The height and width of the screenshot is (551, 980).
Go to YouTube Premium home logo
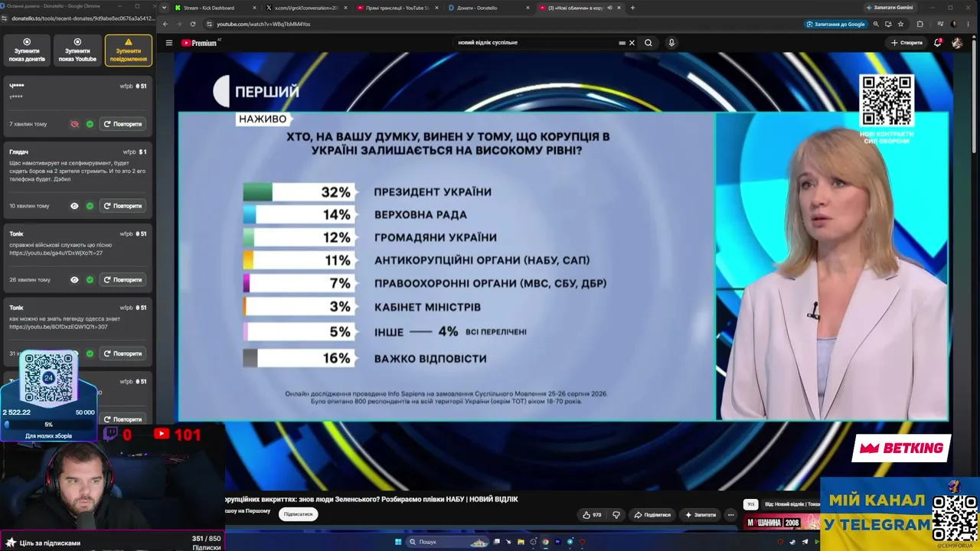(199, 43)
